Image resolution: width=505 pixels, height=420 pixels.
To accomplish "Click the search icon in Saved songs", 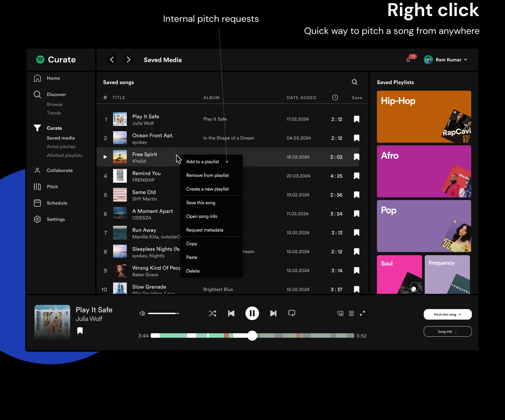I will (355, 82).
